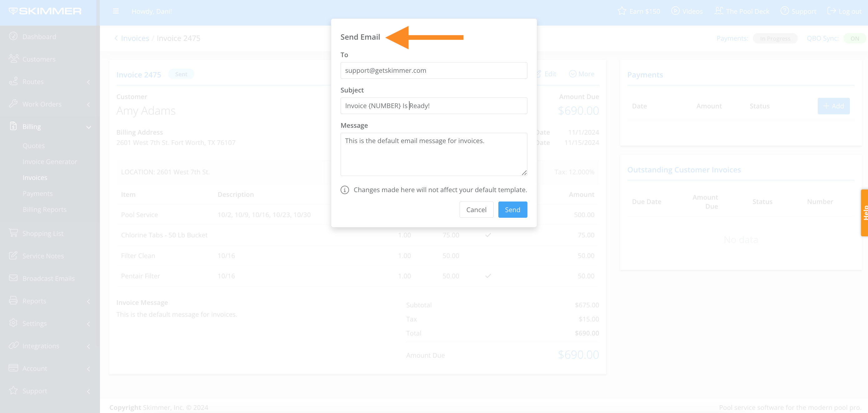Click Cancel in Send Email dialog
Image resolution: width=868 pixels, height=413 pixels.
(476, 210)
